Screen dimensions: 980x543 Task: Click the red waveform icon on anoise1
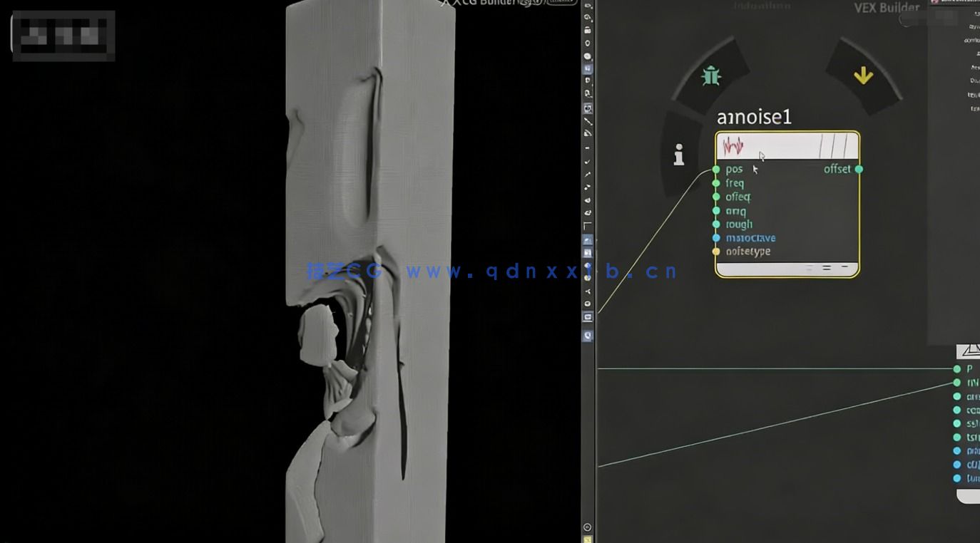[x=733, y=147]
